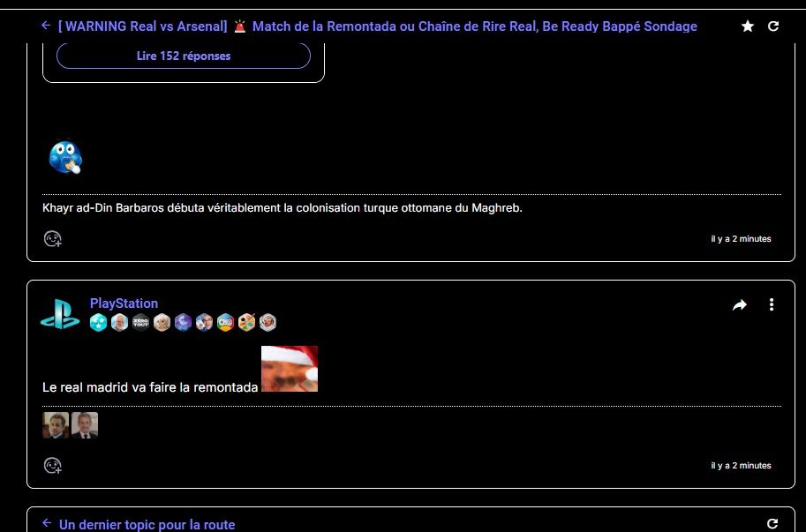The width and height of the screenshot is (806, 532).
Task: Click the game controller badge
Action: point(225,323)
